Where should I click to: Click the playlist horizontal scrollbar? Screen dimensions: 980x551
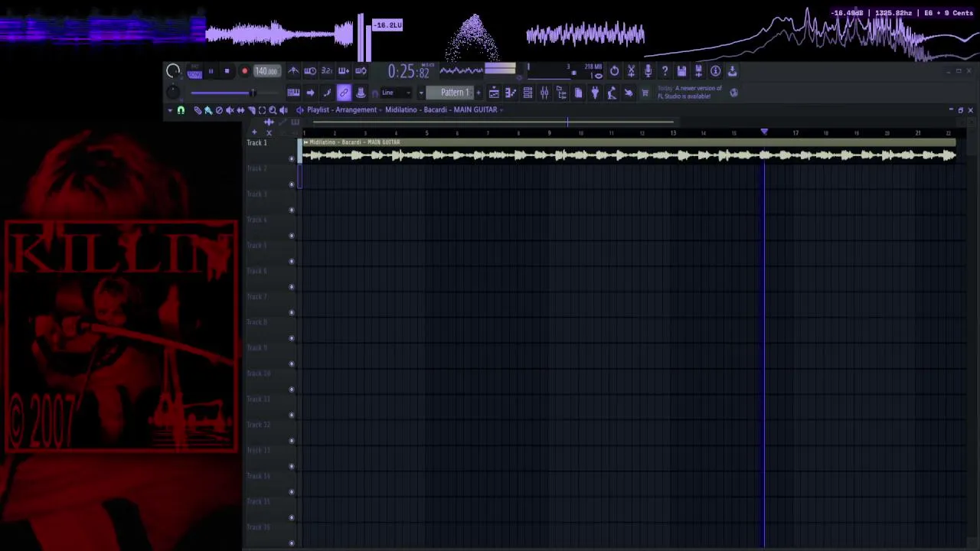coord(493,122)
